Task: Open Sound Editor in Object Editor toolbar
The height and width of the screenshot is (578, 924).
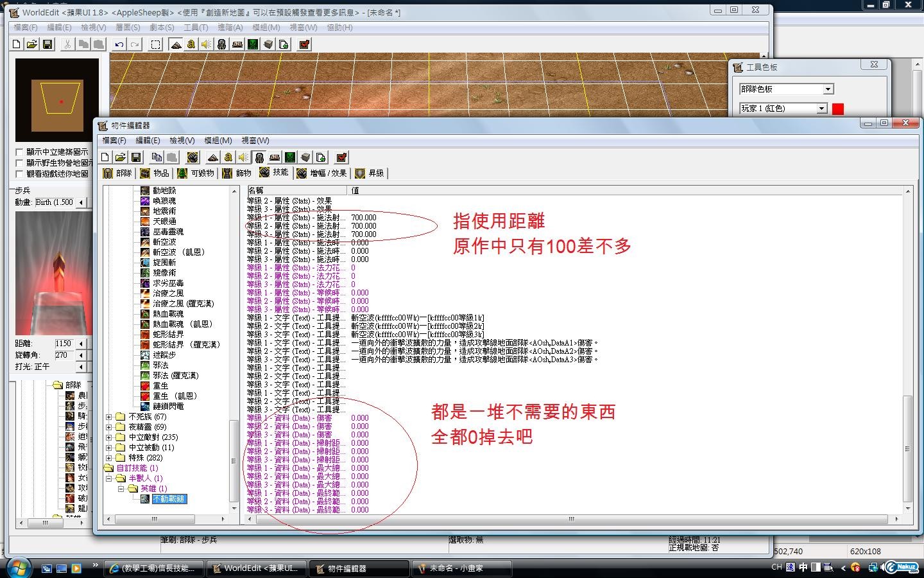Action: coord(244,157)
